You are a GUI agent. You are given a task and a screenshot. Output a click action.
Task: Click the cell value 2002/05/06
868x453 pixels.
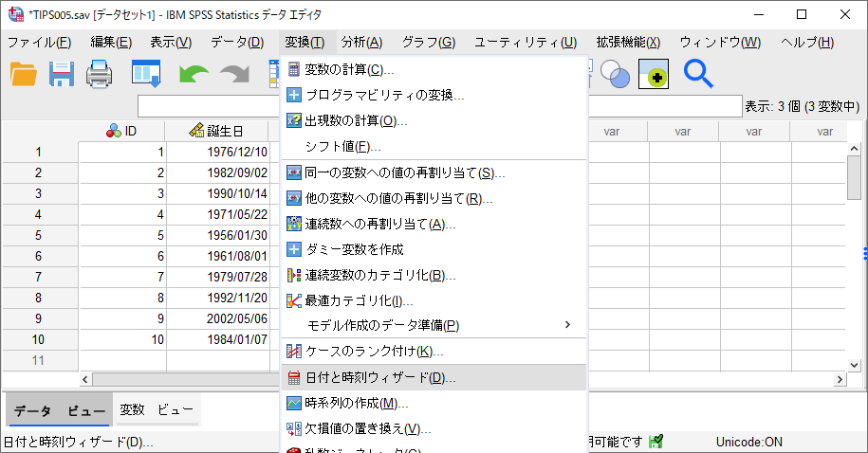(218, 318)
